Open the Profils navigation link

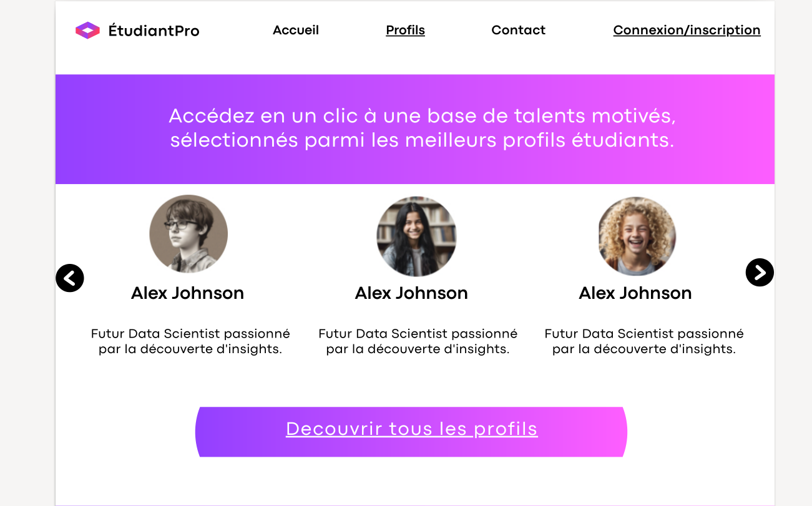point(405,30)
